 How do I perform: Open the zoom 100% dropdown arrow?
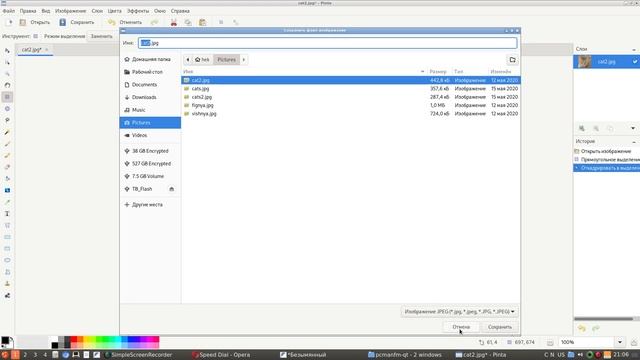coord(620,342)
